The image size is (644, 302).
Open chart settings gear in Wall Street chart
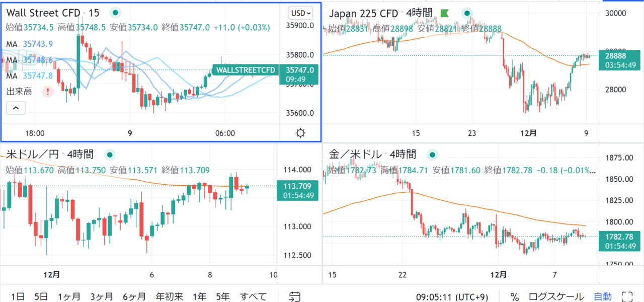tap(300, 133)
